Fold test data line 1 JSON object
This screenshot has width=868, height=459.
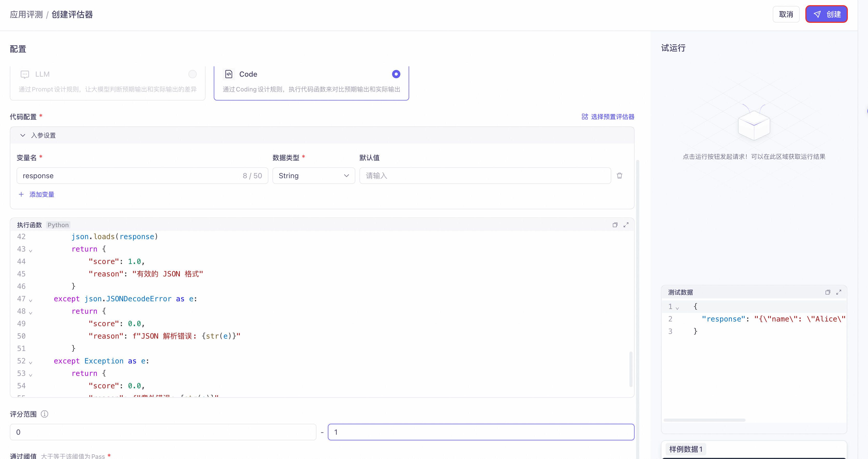coord(677,307)
